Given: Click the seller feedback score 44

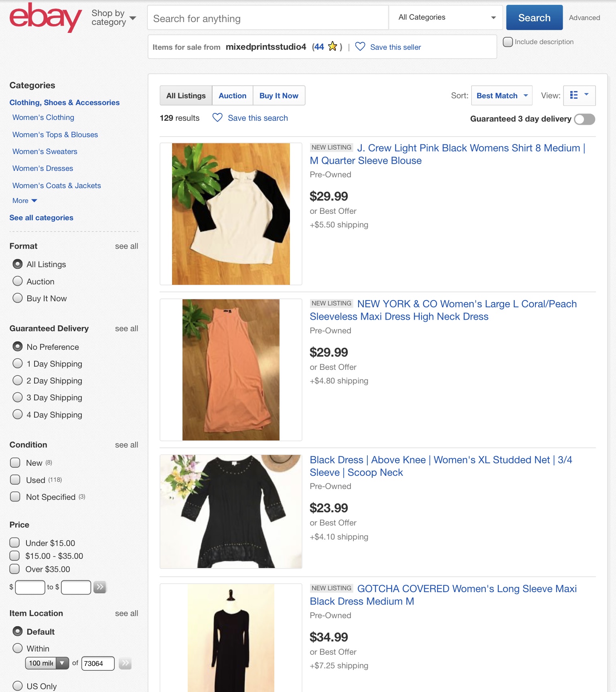Looking at the screenshot, I should pos(319,47).
